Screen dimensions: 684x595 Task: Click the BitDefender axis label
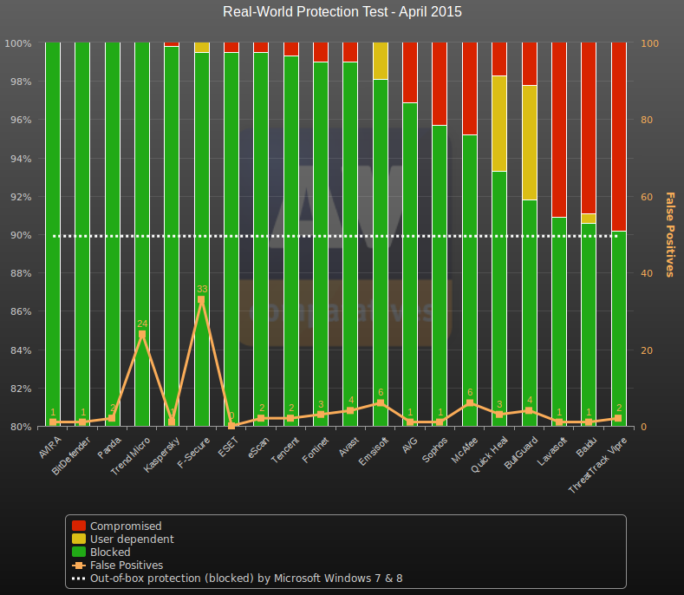click(71, 455)
